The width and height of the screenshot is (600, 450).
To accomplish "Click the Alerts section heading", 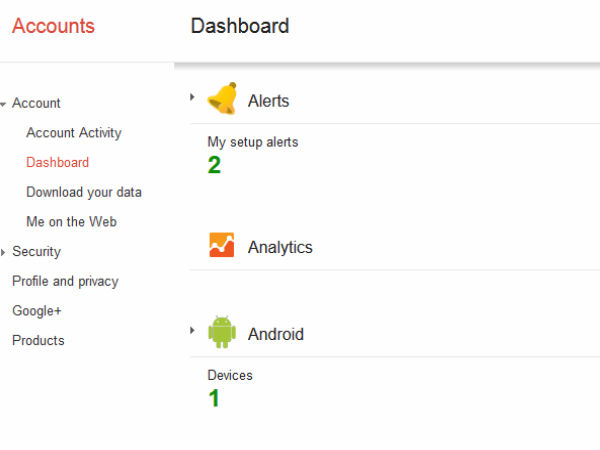I will [268, 101].
